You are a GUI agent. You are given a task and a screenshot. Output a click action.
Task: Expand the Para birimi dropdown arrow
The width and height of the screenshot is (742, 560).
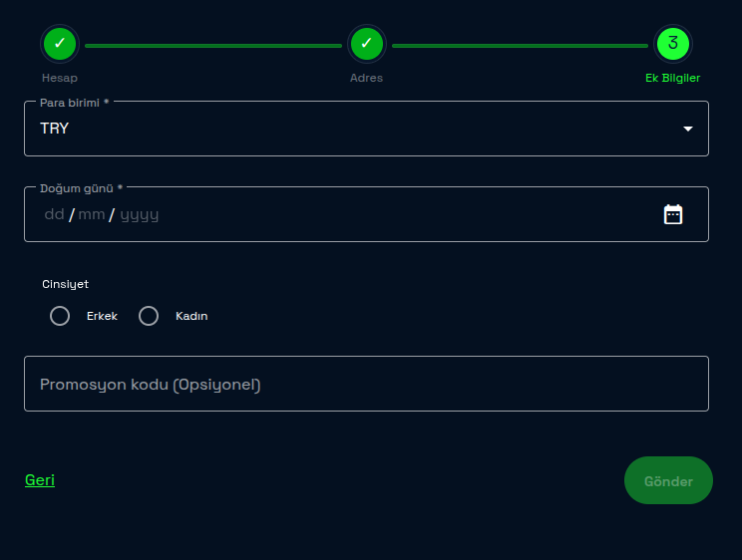coord(687,129)
